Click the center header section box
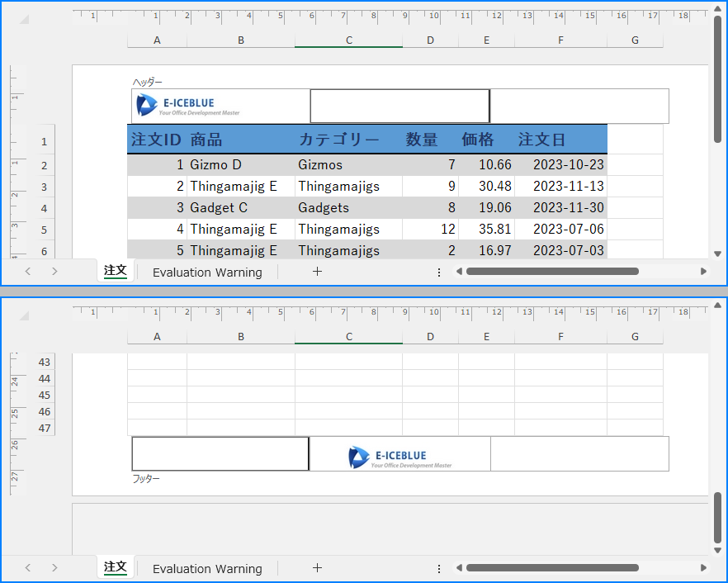The width and height of the screenshot is (728, 583). click(399, 106)
